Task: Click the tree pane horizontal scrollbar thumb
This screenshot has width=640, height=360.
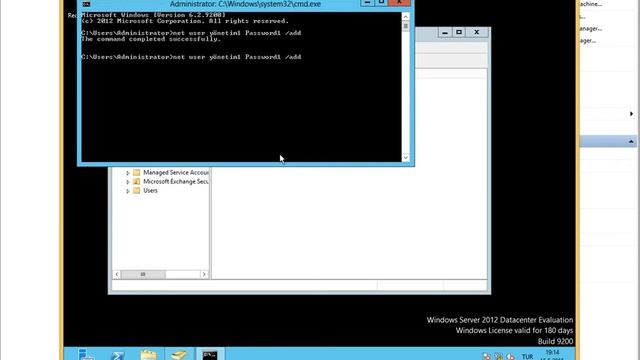Action: click(143, 274)
